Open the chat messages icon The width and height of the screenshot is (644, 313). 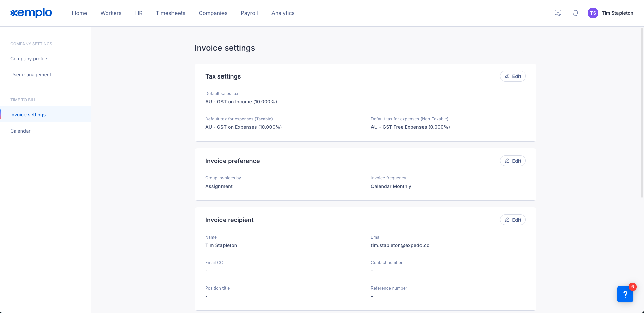[x=558, y=13]
